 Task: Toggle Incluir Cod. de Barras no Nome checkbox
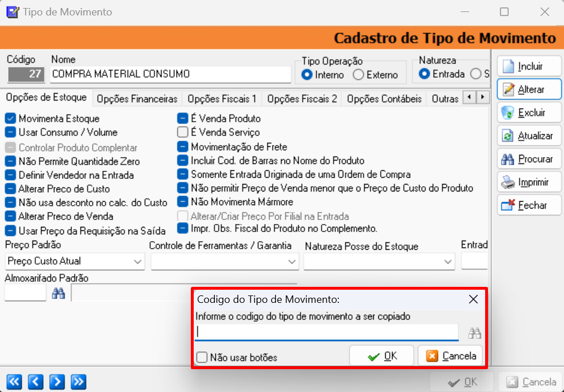coord(183,161)
